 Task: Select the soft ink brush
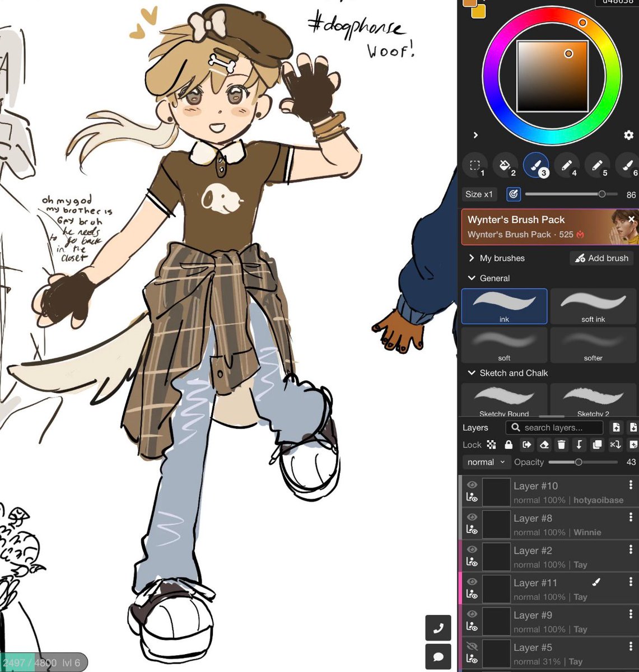[593, 306]
